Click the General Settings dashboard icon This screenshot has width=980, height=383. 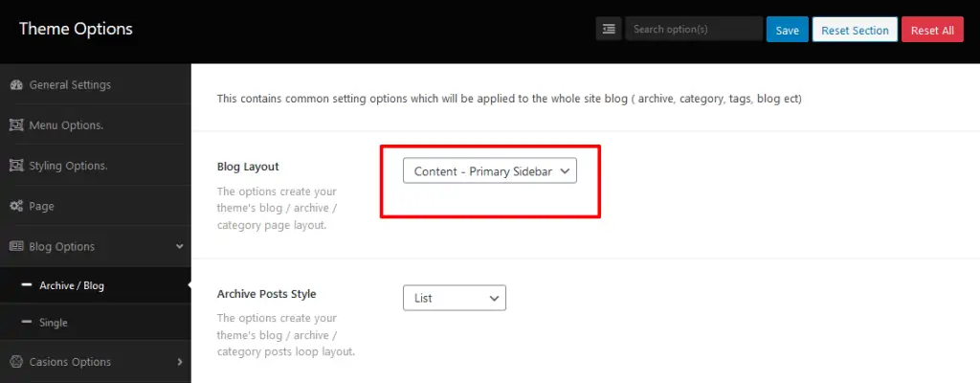click(16, 85)
